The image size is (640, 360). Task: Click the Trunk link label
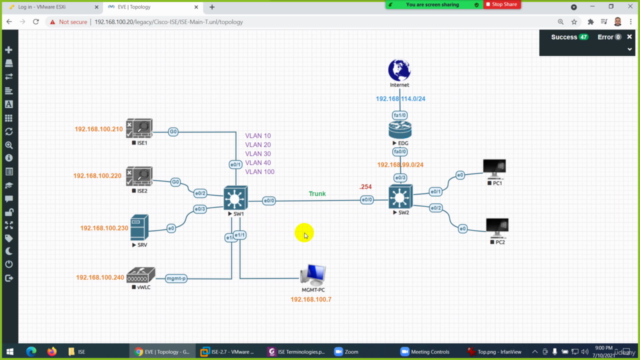pos(317,194)
